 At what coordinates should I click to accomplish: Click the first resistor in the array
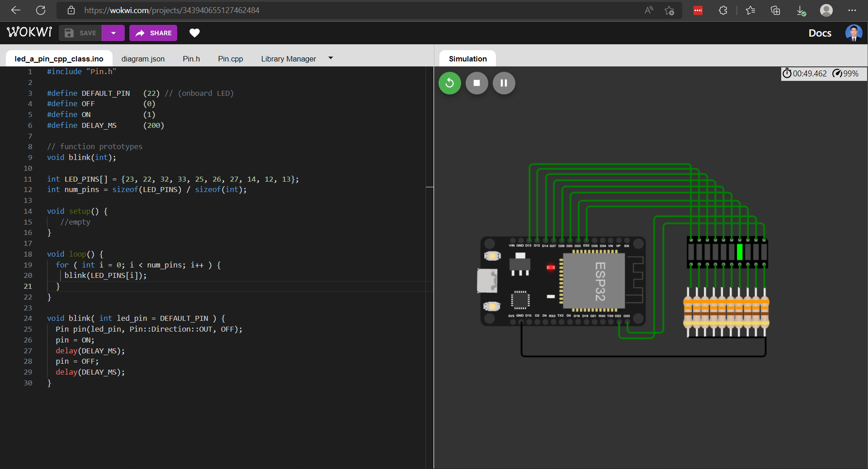[688, 312]
